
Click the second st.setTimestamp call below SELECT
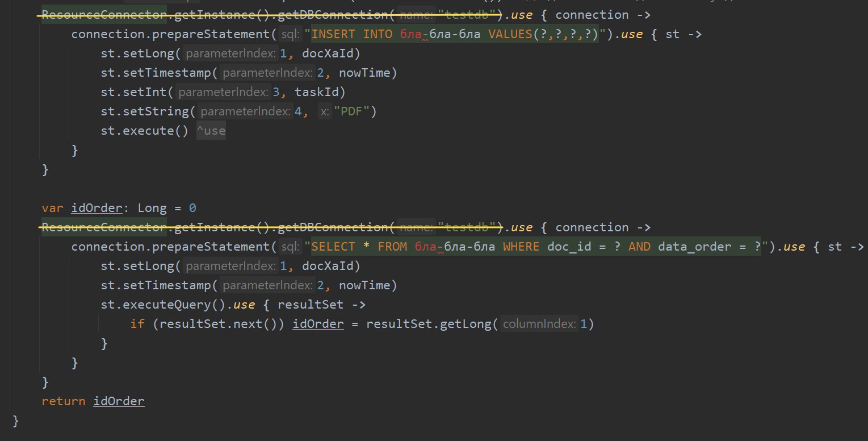click(249, 285)
